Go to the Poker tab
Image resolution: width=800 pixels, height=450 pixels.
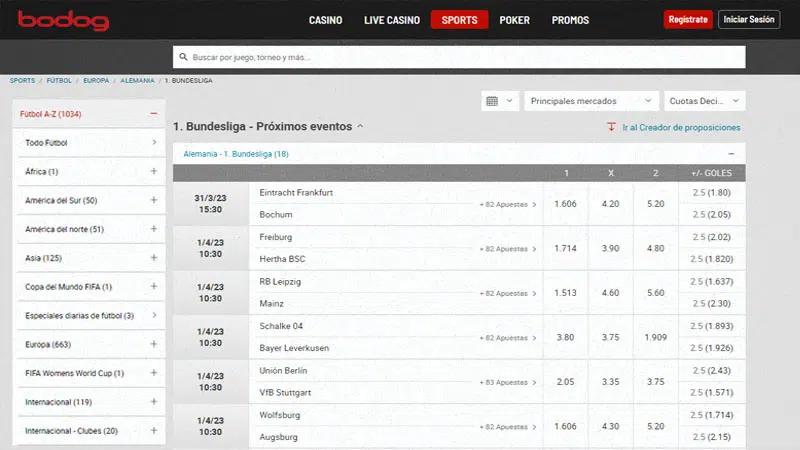point(514,20)
